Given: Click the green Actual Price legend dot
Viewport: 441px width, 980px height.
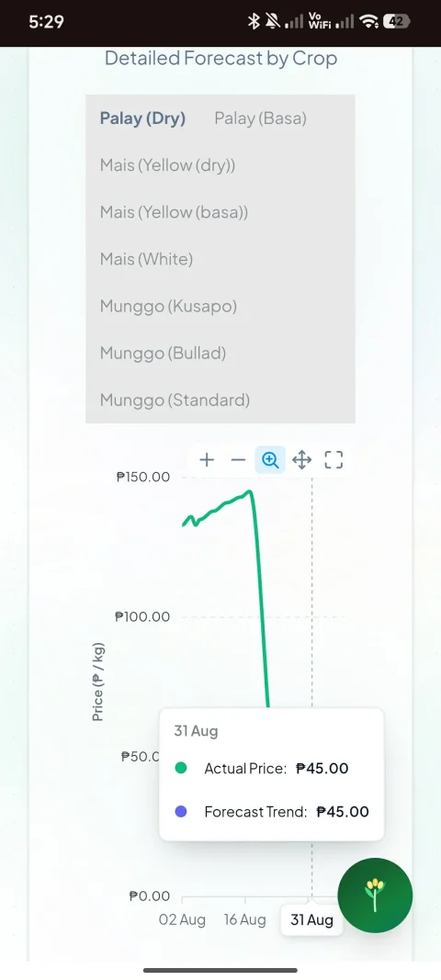Looking at the screenshot, I should [x=181, y=768].
